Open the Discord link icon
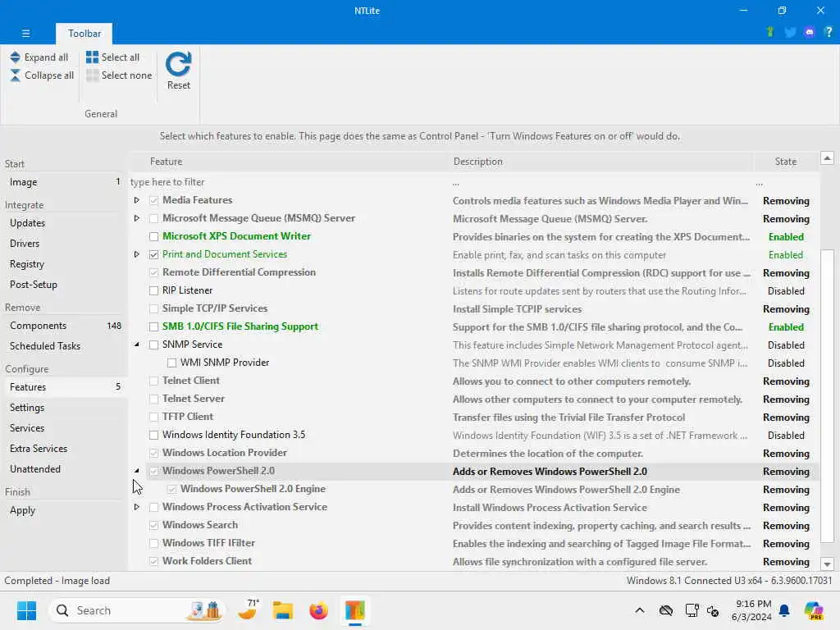Image resolution: width=840 pixels, height=630 pixels. 810,33
